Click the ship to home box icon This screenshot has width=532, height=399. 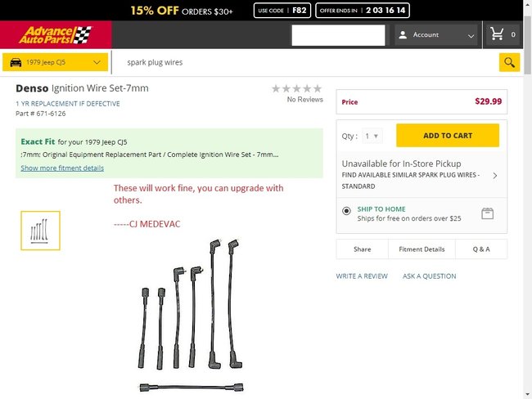point(488,213)
